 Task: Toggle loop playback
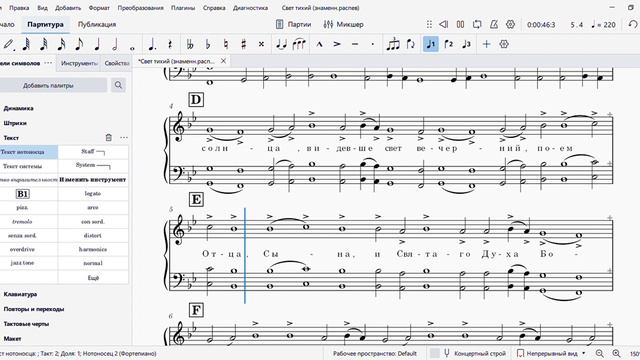(477, 24)
